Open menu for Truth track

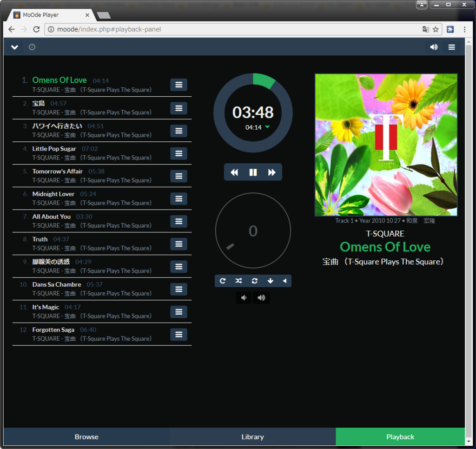pyautogui.click(x=178, y=244)
